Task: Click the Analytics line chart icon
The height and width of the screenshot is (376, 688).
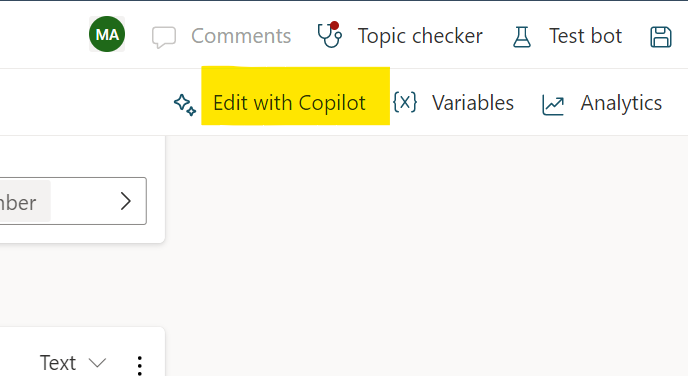Action: coord(553,105)
